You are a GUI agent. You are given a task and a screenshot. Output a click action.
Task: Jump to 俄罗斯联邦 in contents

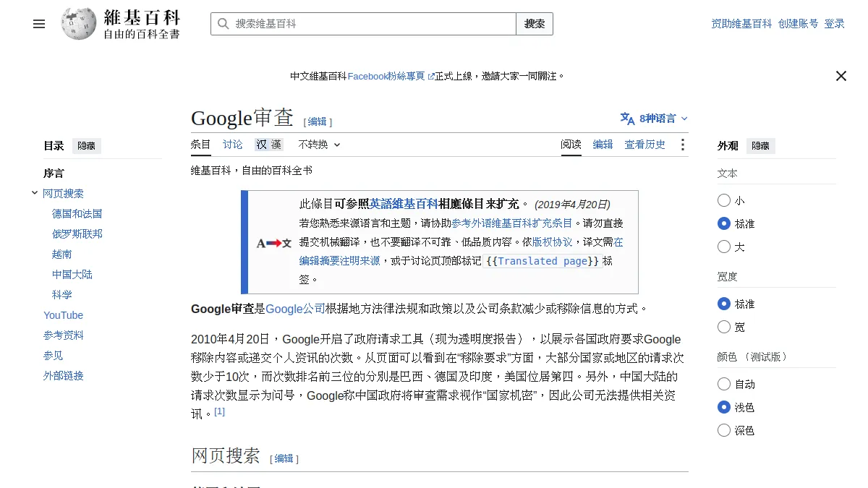click(77, 234)
